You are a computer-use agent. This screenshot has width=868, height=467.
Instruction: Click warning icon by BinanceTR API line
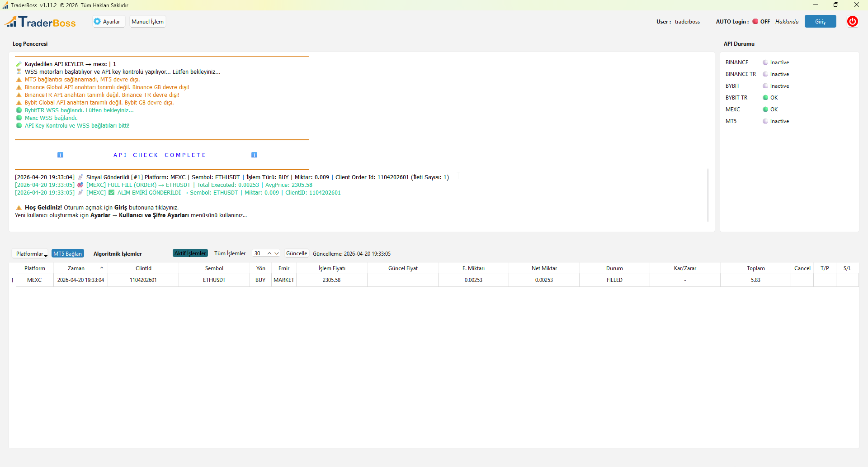19,95
